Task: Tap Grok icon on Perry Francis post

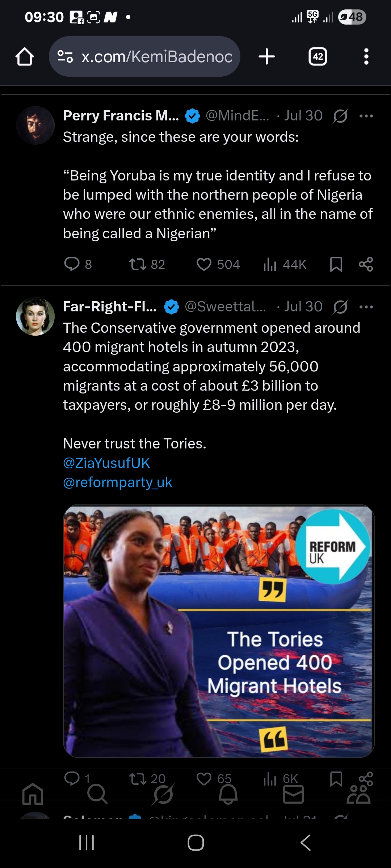Action: 340,116
